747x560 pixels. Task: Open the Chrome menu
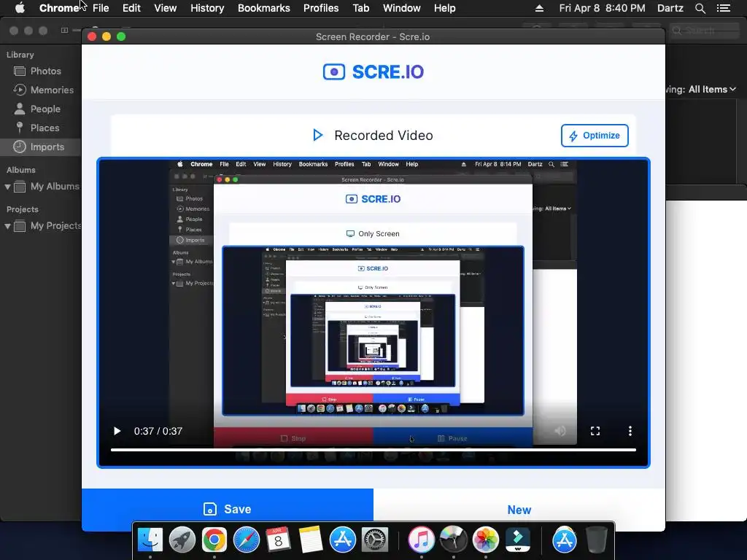(x=58, y=8)
